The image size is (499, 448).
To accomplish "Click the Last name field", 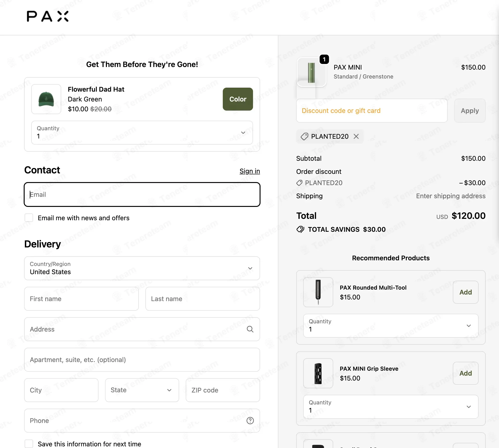I will 203,299.
